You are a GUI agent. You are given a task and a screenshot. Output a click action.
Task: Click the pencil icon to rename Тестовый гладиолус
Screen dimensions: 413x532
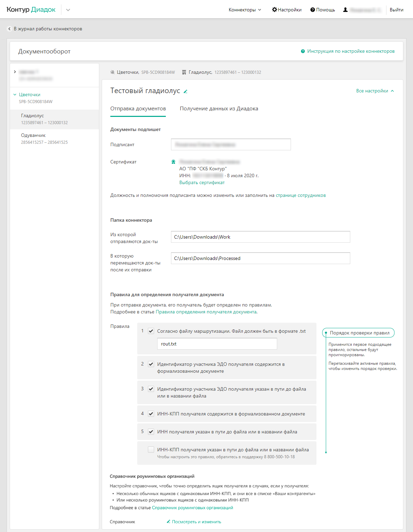pos(185,91)
